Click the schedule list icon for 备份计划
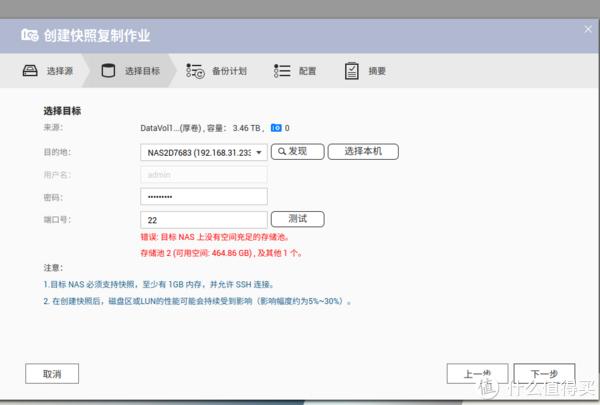This screenshot has width=600, height=405. click(195, 71)
